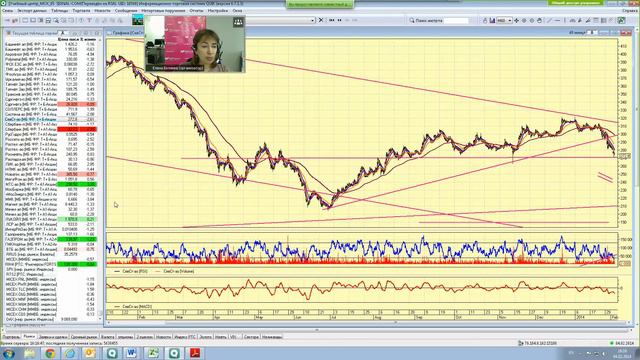640x360 pixels.
Task: Click the lock icon in the chart toolbar
Action: [x=485, y=20]
